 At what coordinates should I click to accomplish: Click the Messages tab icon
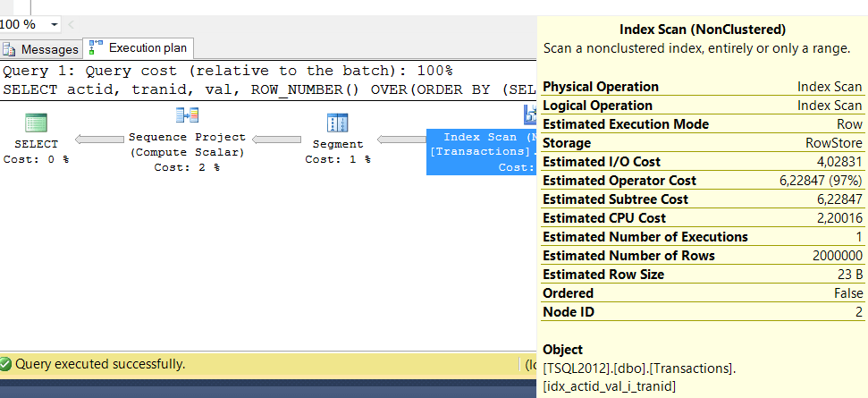click(10, 49)
